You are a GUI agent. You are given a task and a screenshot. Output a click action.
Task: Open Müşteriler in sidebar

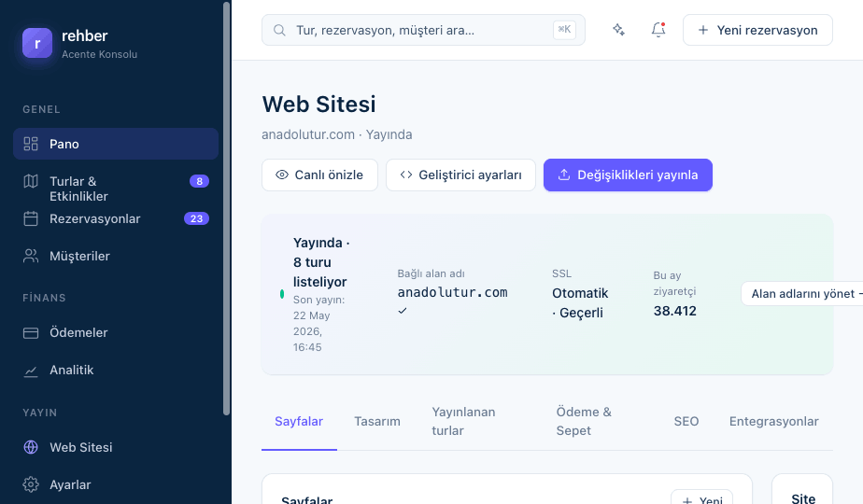coord(116,257)
